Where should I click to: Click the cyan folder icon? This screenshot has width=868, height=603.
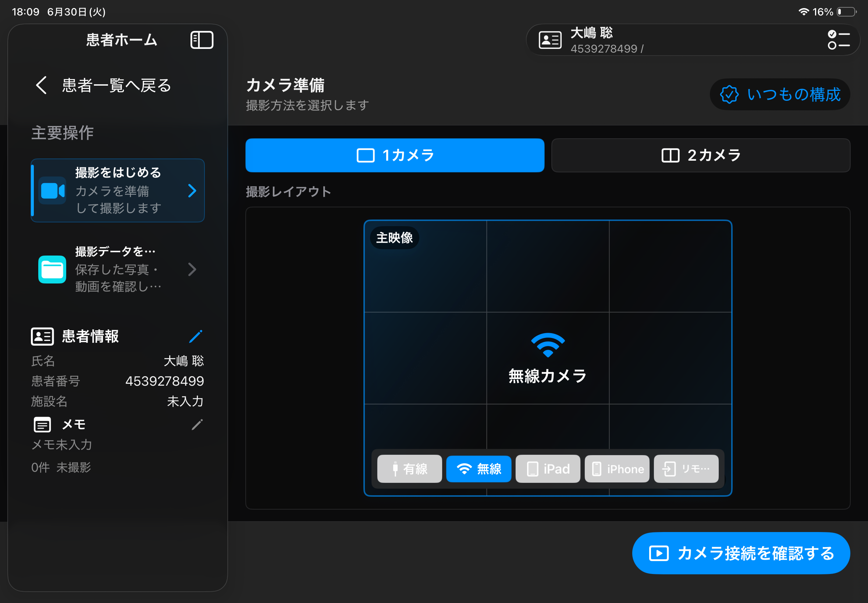pyautogui.click(x=53, y=270)
